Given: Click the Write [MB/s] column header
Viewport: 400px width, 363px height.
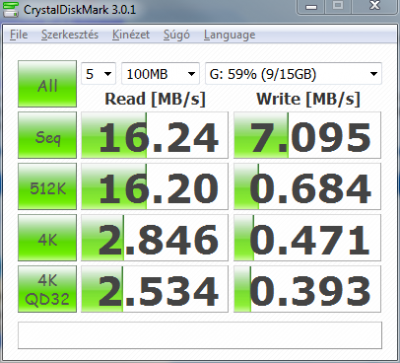Looking at the screenshot, I should coord(308,99).
